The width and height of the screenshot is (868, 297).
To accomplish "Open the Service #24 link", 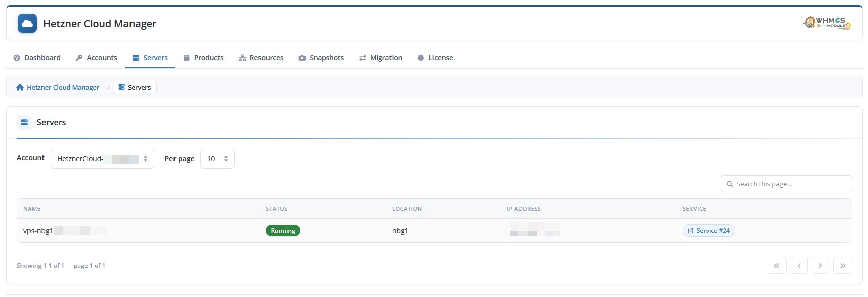I will [x=709, y=231].
